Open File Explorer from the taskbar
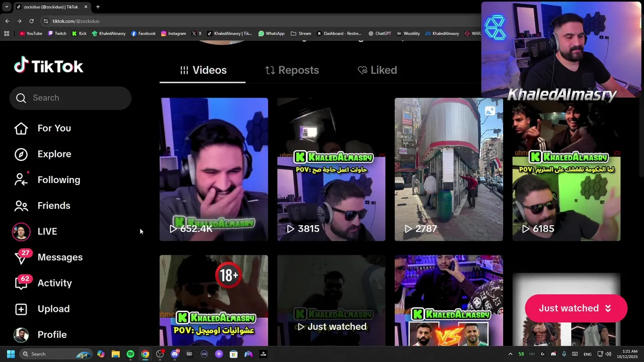 (x=115, y=354)
